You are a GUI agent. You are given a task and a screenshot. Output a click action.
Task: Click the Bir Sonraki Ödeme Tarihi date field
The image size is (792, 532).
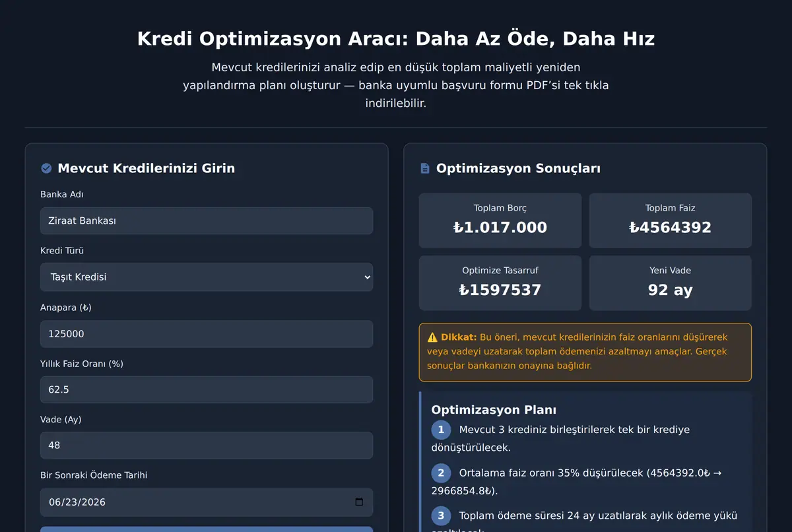207,502
